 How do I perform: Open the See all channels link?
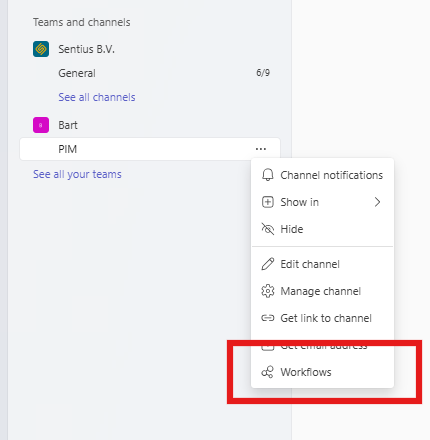pos(97,97)
